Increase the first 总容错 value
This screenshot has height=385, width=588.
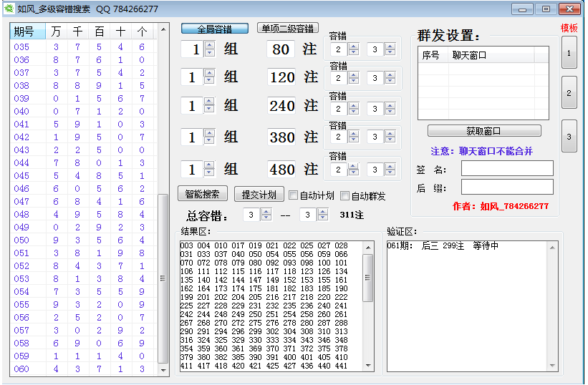pyautogui.click(x=266, y=212)
